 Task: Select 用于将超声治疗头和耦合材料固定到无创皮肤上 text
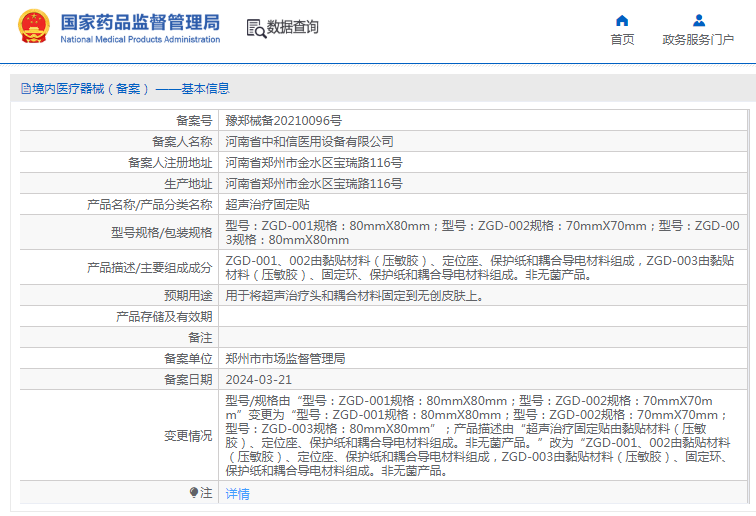pyautogui.click(x=354, y=296)
